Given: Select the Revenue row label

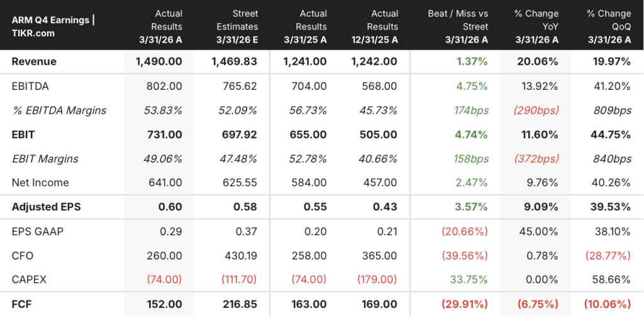Looking at the screenshot, I should pyautogui.click(x=34, y=62).
